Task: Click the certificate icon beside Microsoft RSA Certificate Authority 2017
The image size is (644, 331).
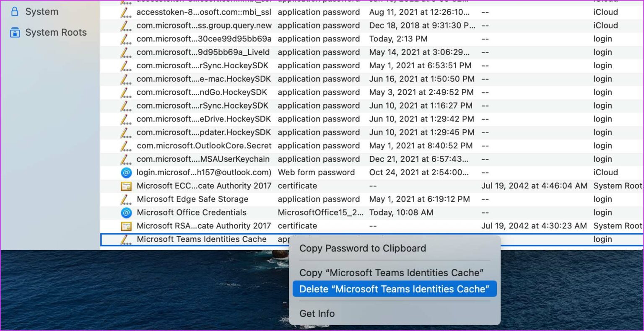Action: click(x=127, y=226)
